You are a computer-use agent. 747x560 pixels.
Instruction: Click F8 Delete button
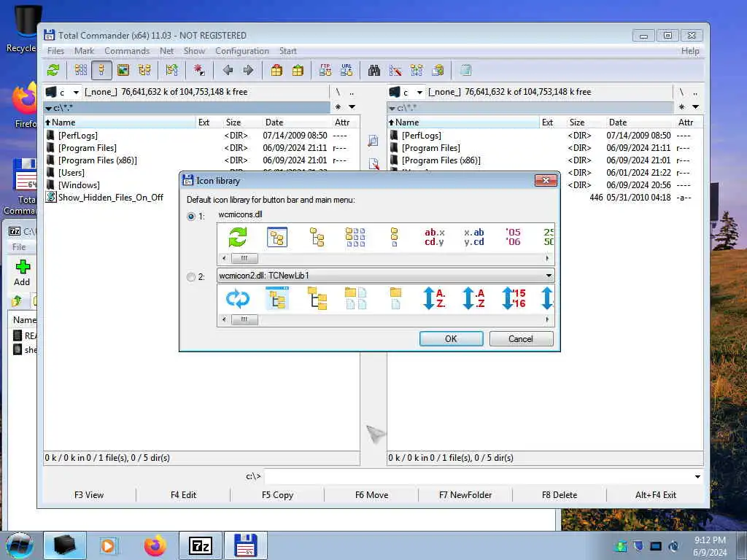(x=560, y=495)
